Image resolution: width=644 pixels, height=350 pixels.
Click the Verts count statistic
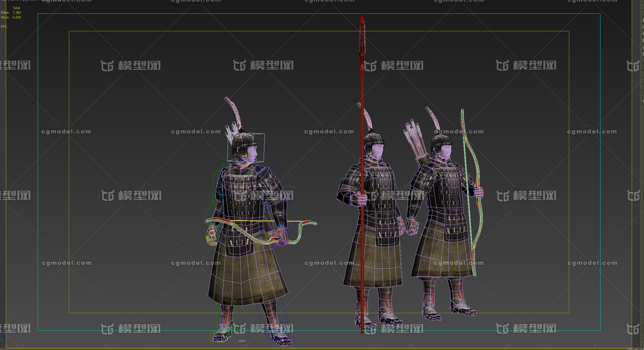16,17
